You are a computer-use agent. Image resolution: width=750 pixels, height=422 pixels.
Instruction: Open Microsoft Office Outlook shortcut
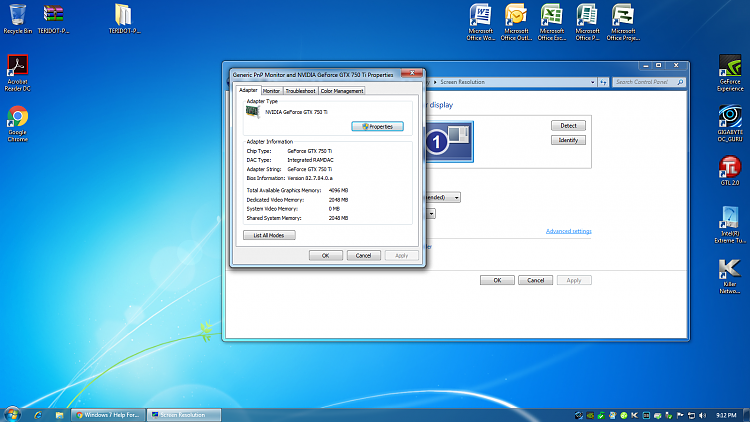[516, 22]
